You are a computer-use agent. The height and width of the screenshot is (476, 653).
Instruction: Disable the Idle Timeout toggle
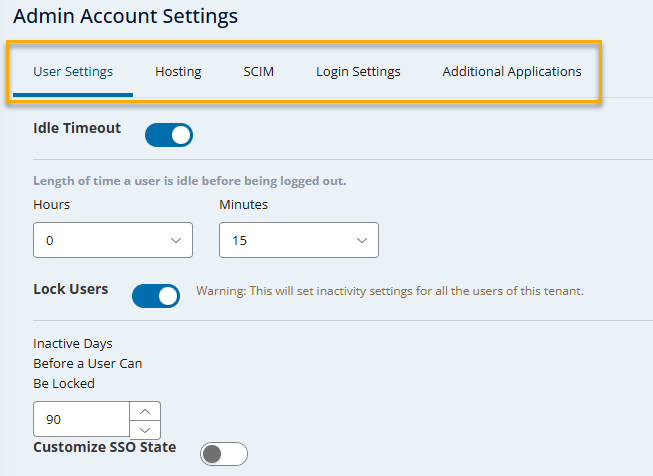(x=169, y=135)
